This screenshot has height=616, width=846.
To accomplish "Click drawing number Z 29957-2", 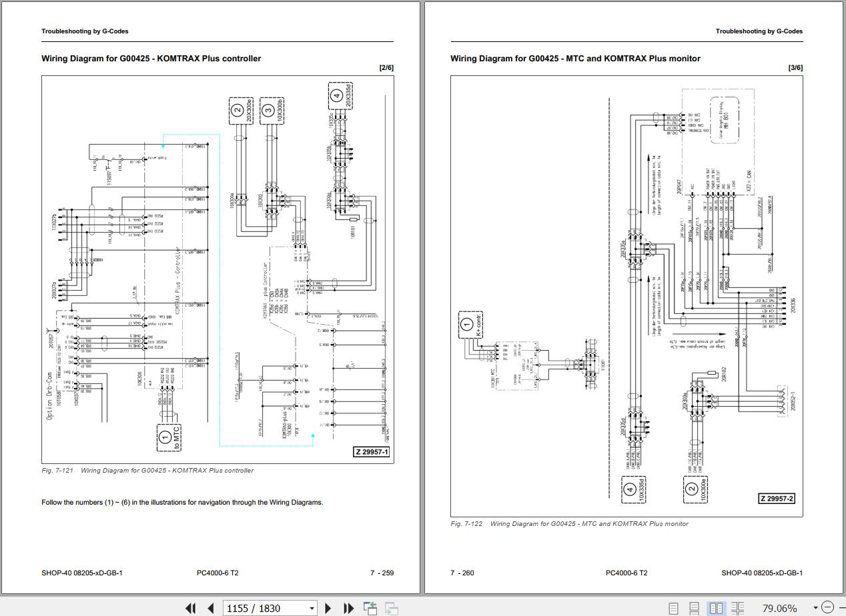I will pyautogui.click(x=777, y=499).
